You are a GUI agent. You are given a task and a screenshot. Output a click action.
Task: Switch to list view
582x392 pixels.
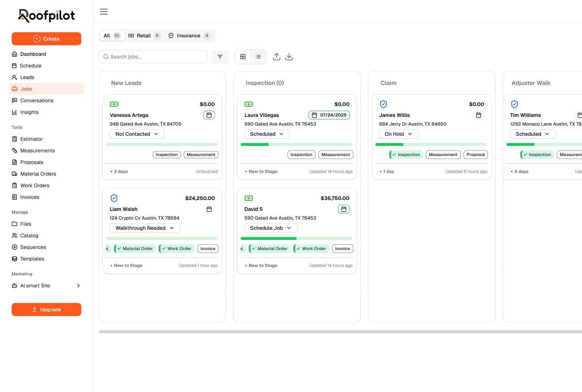258,57
